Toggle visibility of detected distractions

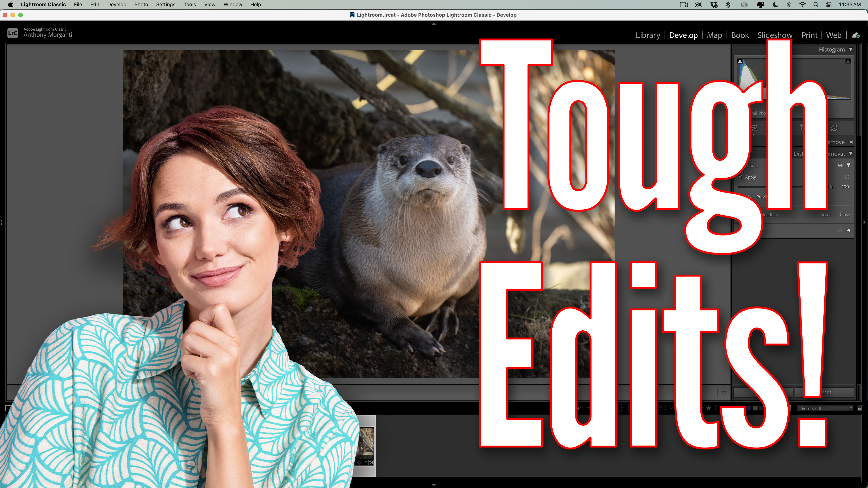coord(840,165)
